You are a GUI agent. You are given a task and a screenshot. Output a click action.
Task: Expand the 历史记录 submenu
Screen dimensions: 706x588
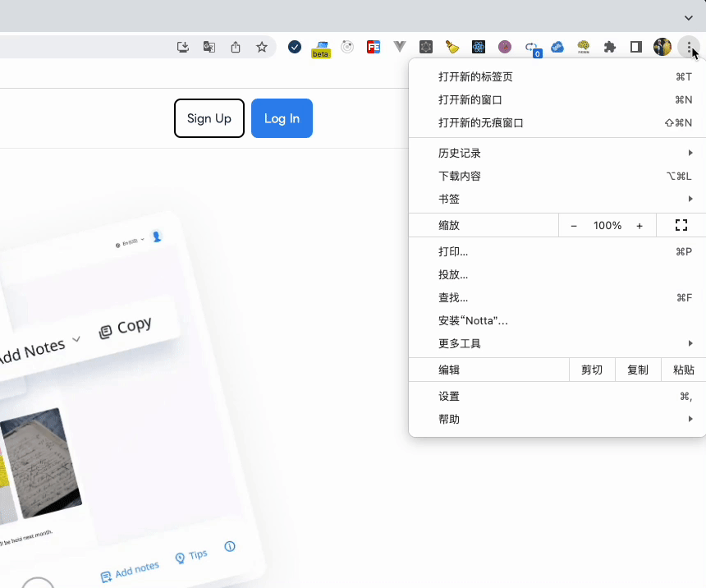(557, 154)
